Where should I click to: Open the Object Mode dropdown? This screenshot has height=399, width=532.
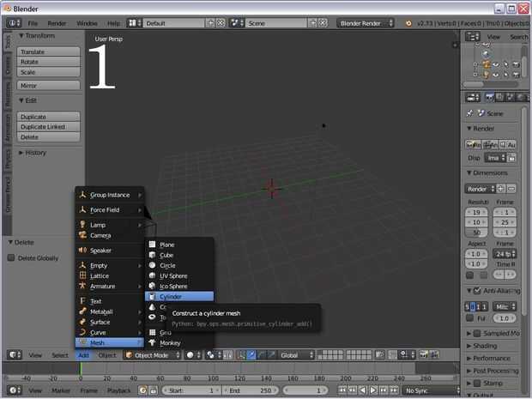[152, 355]
